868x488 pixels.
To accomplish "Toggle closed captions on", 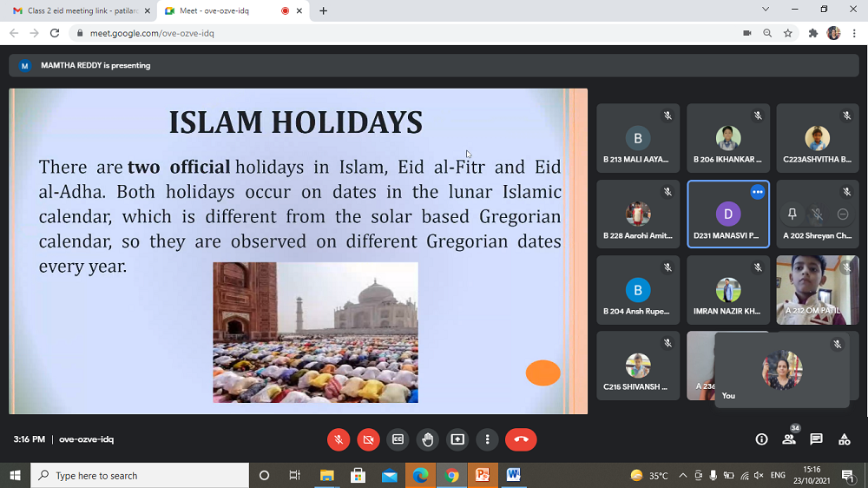I will pyautogui.click(x=398, y=439).
